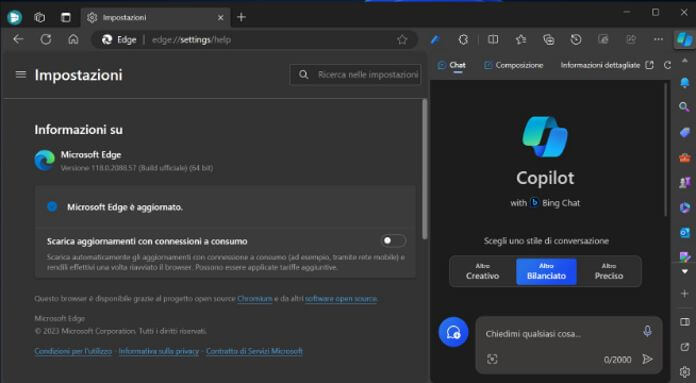Open Informativa sulla privacy link
Viewport: 696px width, 383px height.
click(158, 351)
